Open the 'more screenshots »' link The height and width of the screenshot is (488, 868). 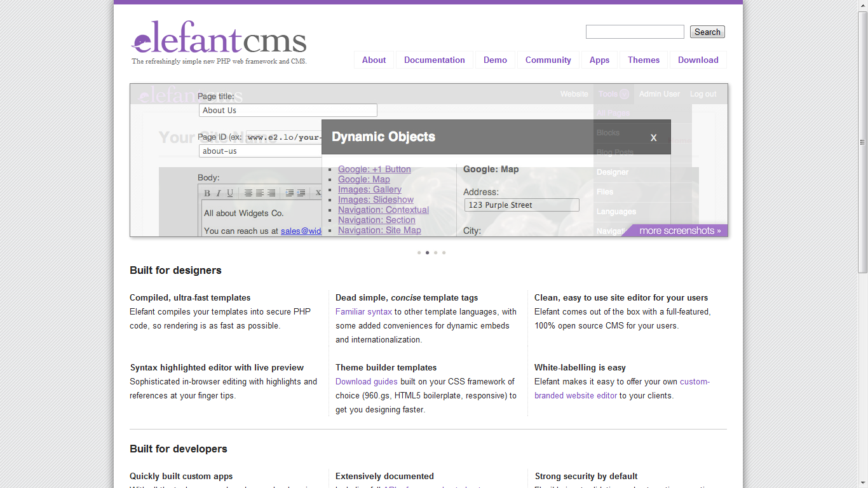[680, 231]
